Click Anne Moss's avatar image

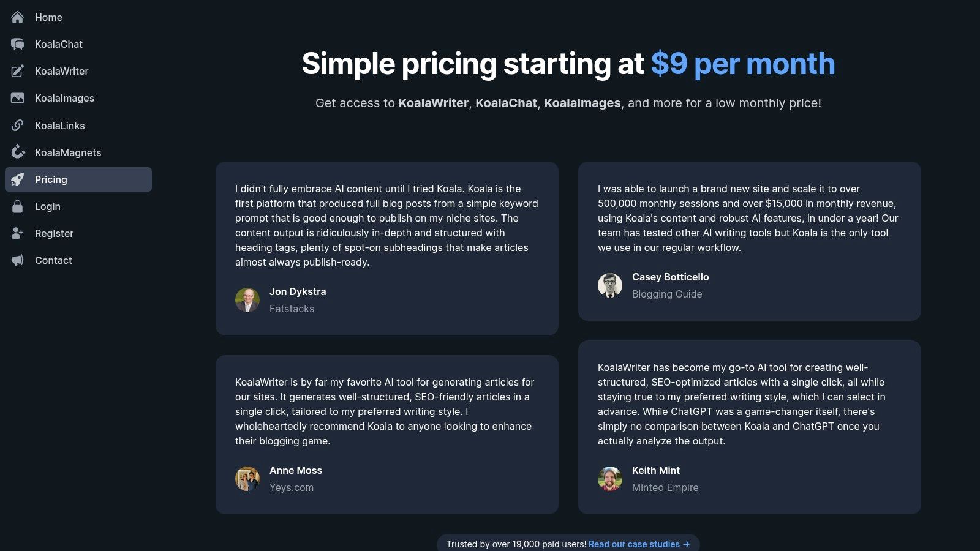247,479
